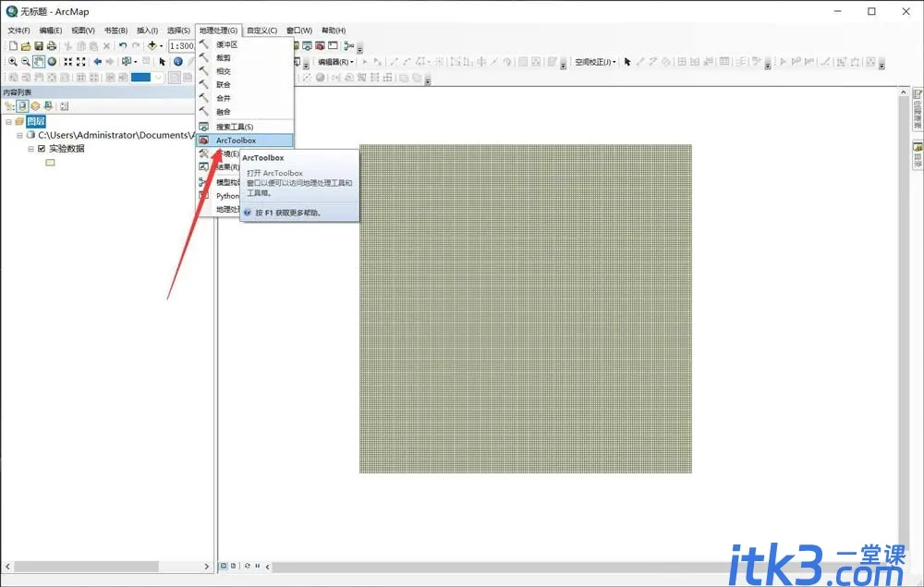
Task: Choose 裁剪 from the geoprocessing menu
Action: coord(245,57)
